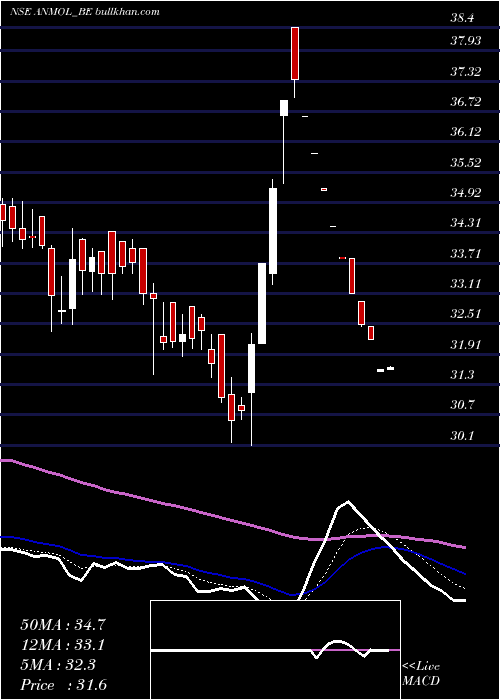Click the 32.51 price axis label

pyautogui.click(x=466, y=314)
